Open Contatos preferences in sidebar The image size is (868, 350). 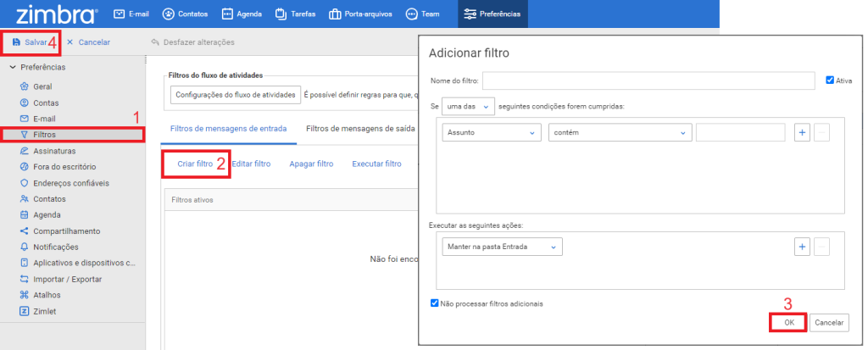coord(49,199)
